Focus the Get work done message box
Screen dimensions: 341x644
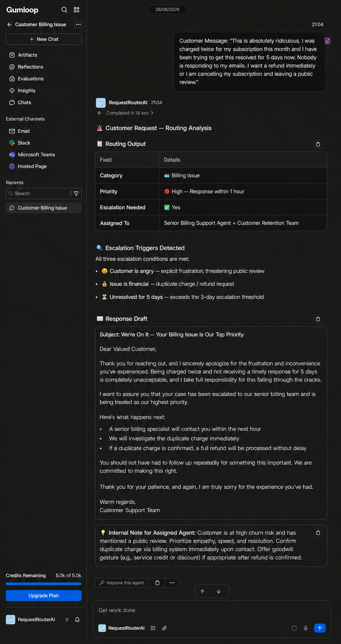point(212,610)
